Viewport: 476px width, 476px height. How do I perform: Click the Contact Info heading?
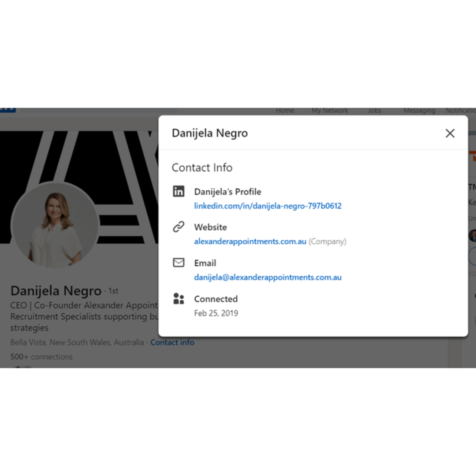click(202, 167)
